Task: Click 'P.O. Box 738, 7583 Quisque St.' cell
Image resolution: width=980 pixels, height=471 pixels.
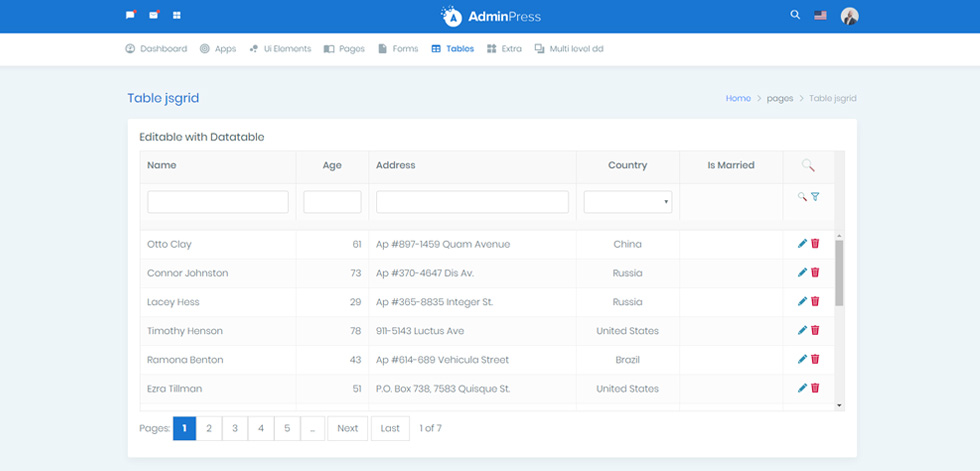Action: (x=472, y=389)
